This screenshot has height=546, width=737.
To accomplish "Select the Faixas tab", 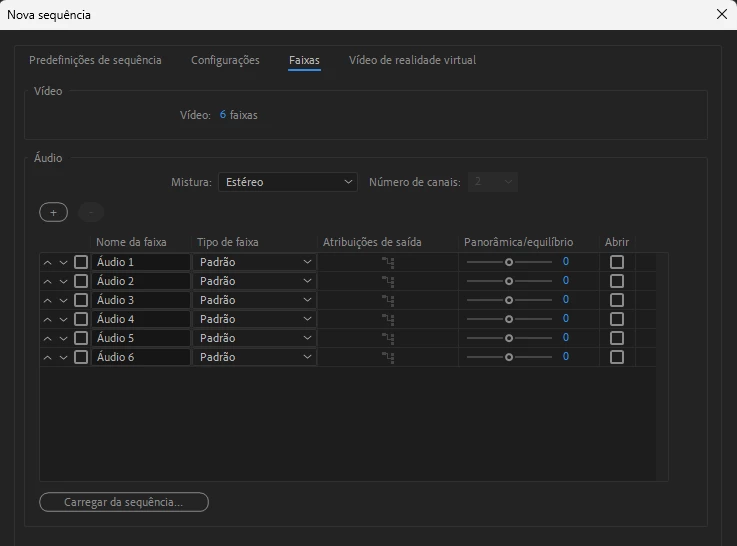I will click(x=304, y=60).
